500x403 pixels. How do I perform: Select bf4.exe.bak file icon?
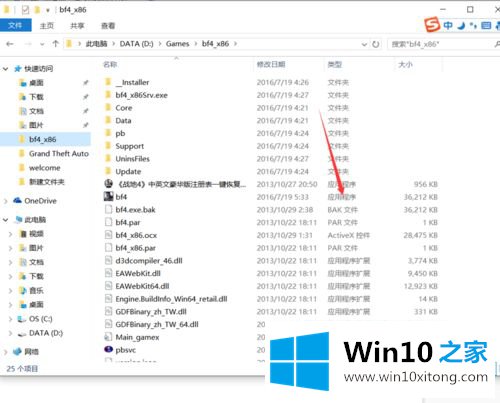click(x=108, y=209)
